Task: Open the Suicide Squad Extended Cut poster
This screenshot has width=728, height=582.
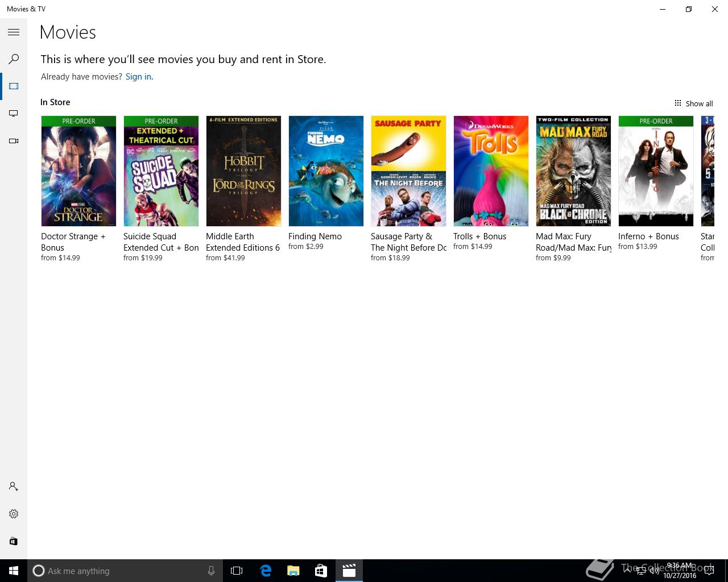Action: point(161,171)
